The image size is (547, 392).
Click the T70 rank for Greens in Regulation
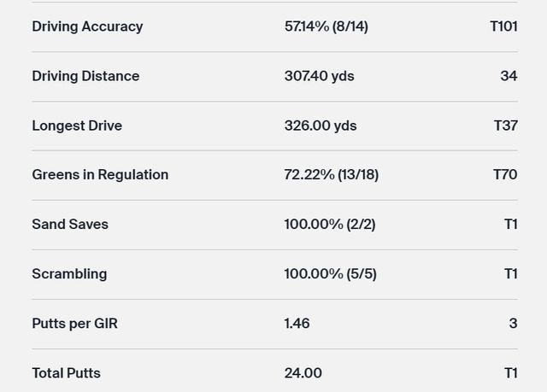point(505,175)
